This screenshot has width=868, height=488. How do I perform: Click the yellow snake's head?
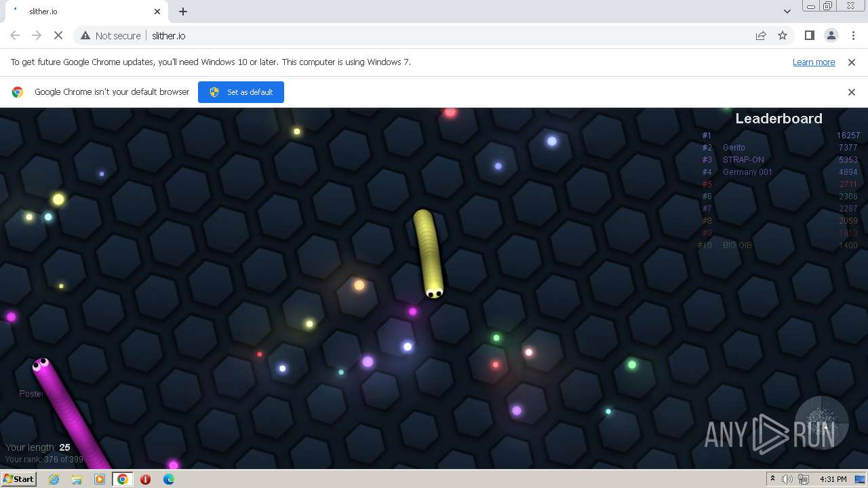tap(434, 291)
